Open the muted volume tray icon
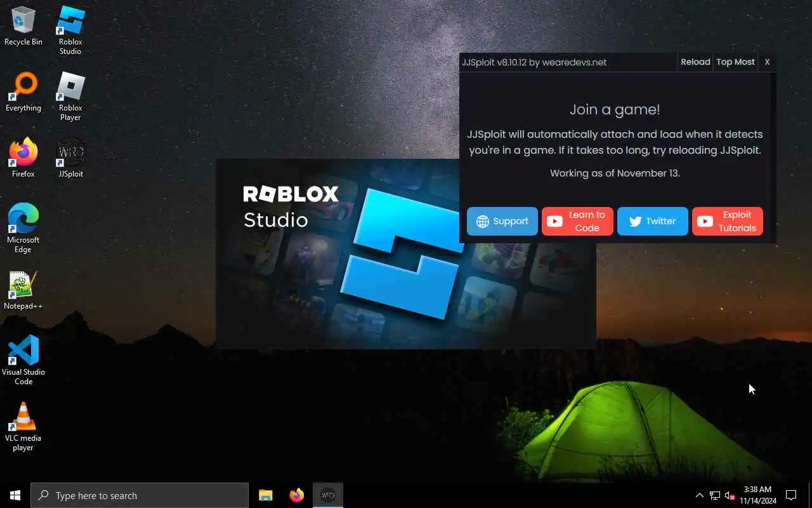 (730, 495)
